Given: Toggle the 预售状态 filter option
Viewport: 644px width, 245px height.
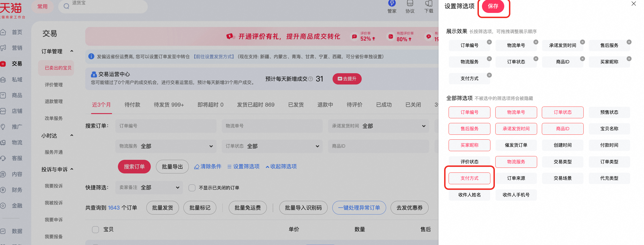Looking at the screenshot, I should pos(609,112).
